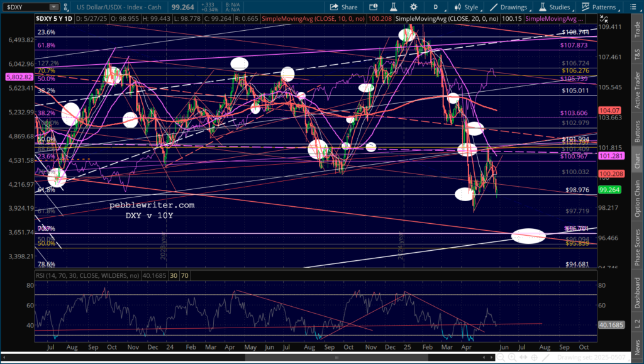Open the D timeframe selector

click(435, 8)
